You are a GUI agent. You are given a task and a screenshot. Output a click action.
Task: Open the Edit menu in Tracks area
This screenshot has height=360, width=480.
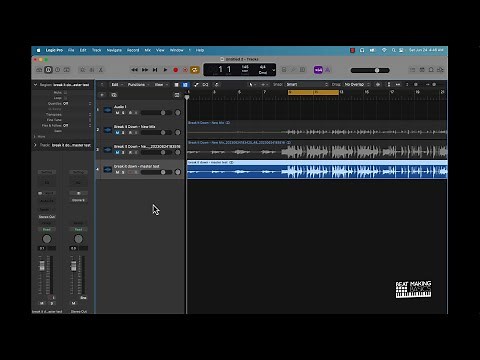click(117, 85)
